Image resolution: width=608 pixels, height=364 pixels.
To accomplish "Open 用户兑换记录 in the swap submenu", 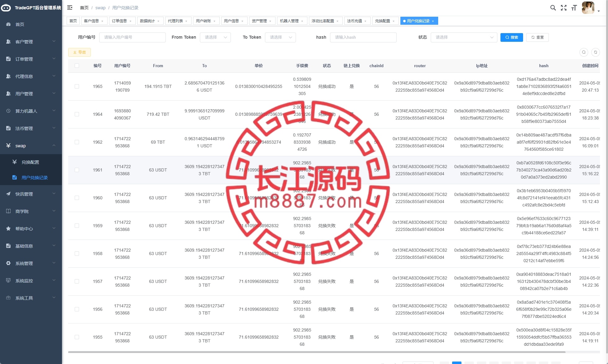I will click(x=31, y=177).
